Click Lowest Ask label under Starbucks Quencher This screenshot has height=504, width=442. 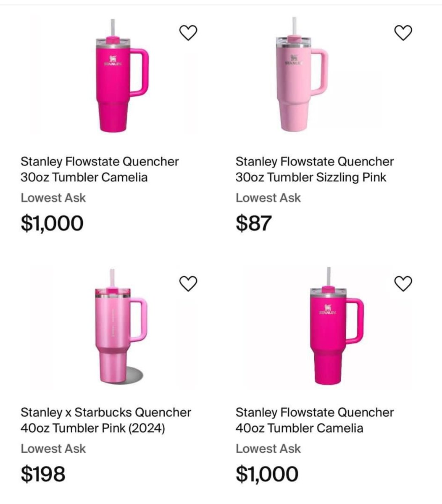53,449
